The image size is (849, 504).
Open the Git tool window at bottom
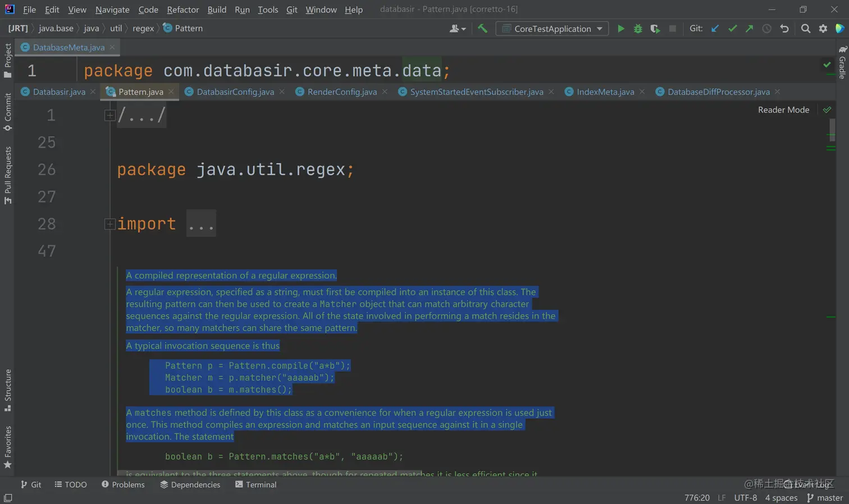[31, 484]
